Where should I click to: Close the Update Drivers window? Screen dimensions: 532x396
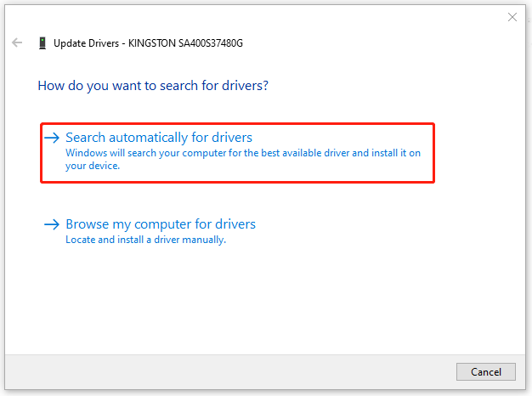tap(512, 17)
